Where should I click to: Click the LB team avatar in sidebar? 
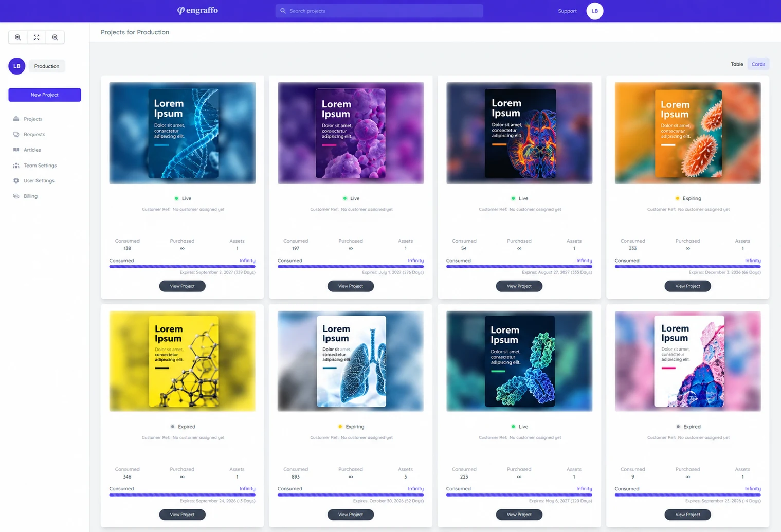coord(17,66)
